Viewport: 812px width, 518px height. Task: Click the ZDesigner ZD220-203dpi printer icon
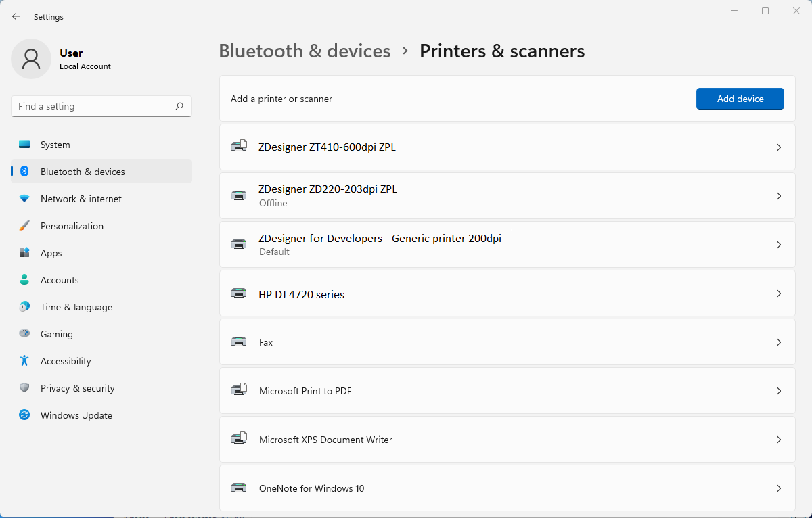click(239, 195)
